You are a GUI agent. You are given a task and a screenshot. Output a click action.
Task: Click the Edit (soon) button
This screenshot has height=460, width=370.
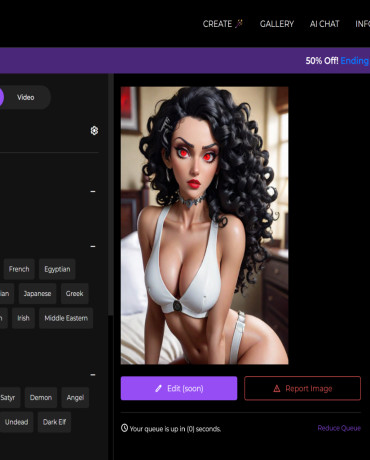[x=179, y=388]
